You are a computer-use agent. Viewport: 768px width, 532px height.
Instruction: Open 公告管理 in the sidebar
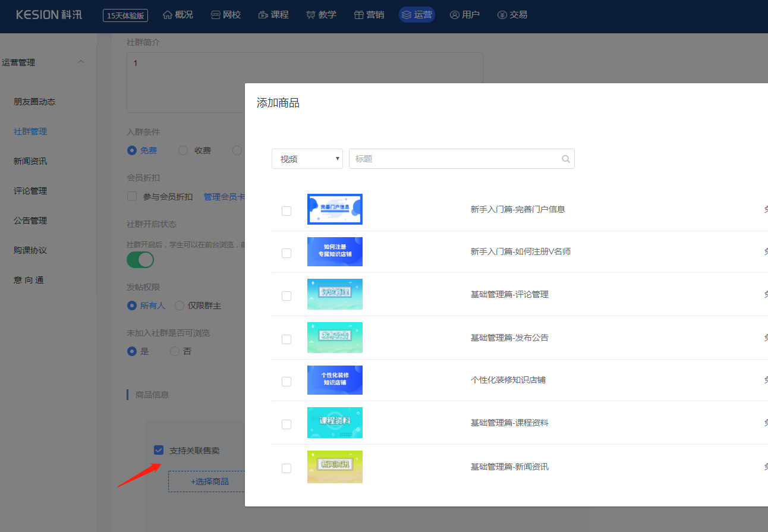click(30, 221)
